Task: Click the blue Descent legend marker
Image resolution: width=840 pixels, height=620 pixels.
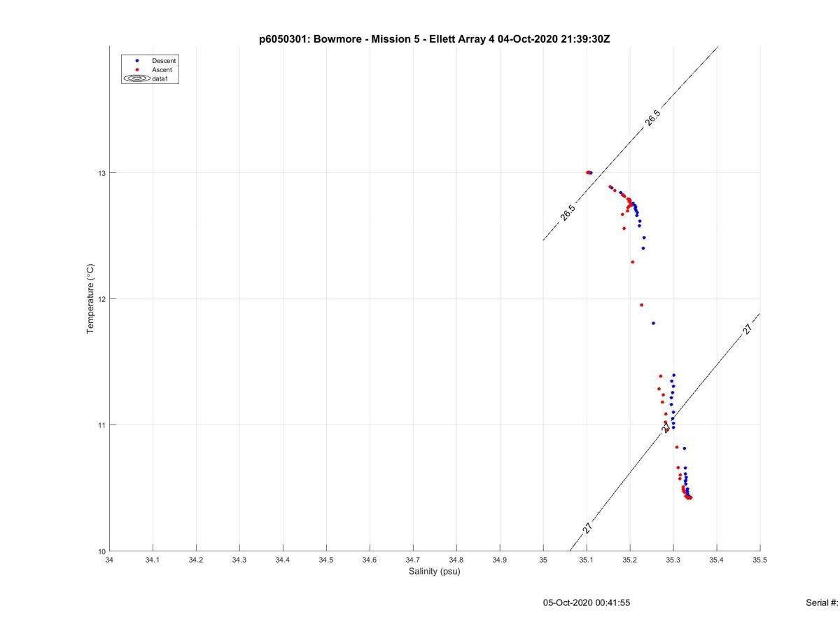Action: 136,61
